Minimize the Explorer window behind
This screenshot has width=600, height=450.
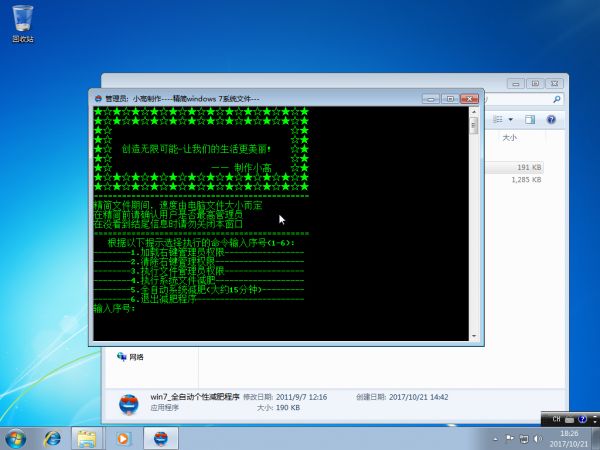coord(516,83)
